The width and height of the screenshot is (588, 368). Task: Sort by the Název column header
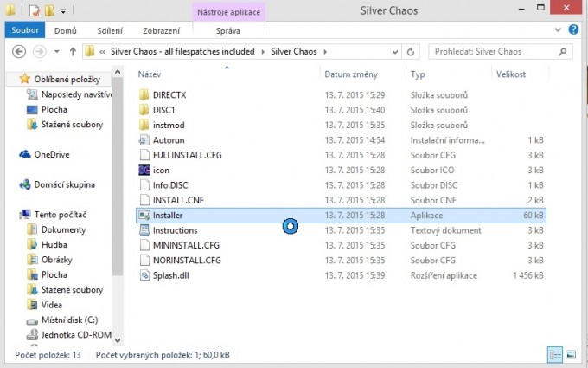coord(150,74)
